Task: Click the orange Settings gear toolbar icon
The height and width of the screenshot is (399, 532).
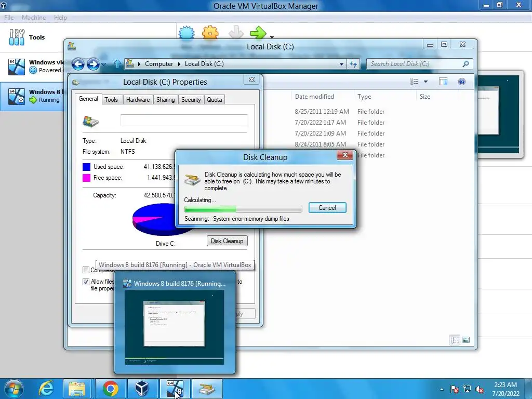Action: coord(210,33)
